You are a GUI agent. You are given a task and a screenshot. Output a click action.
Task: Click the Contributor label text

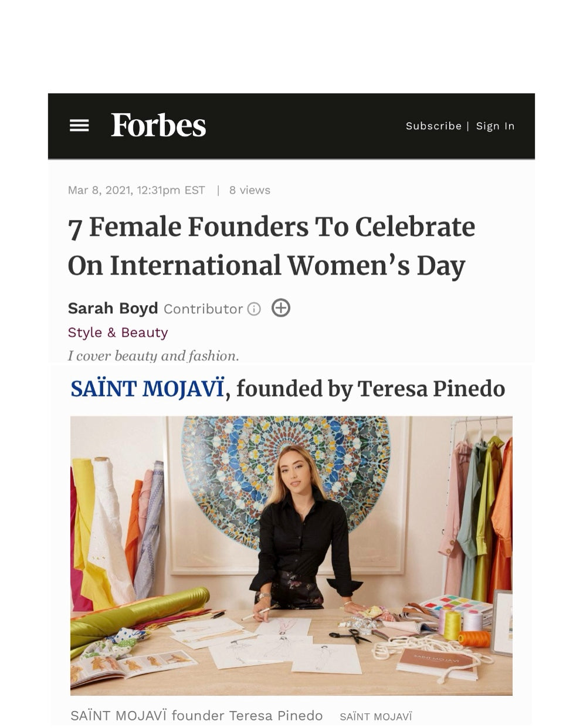203,309
